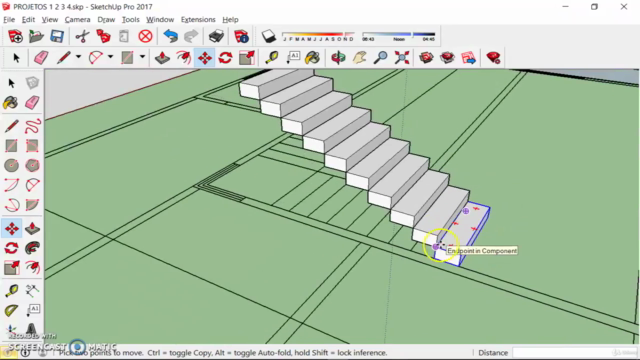Click the Paste clipboard icon
Image resolution: width=640 pixels, height=360 pixels.
[124, 36]
